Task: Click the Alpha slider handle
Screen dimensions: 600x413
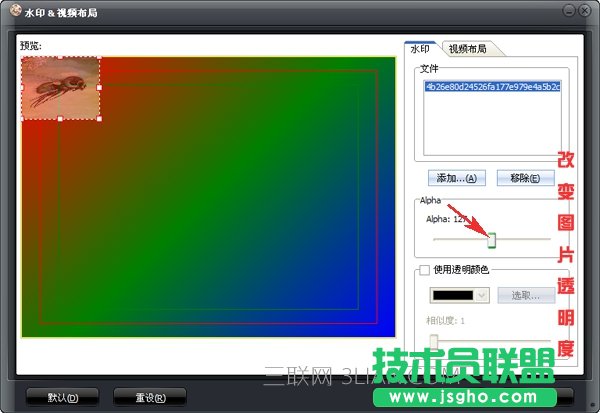Action: pyautogui.click(x=492, y=240)
